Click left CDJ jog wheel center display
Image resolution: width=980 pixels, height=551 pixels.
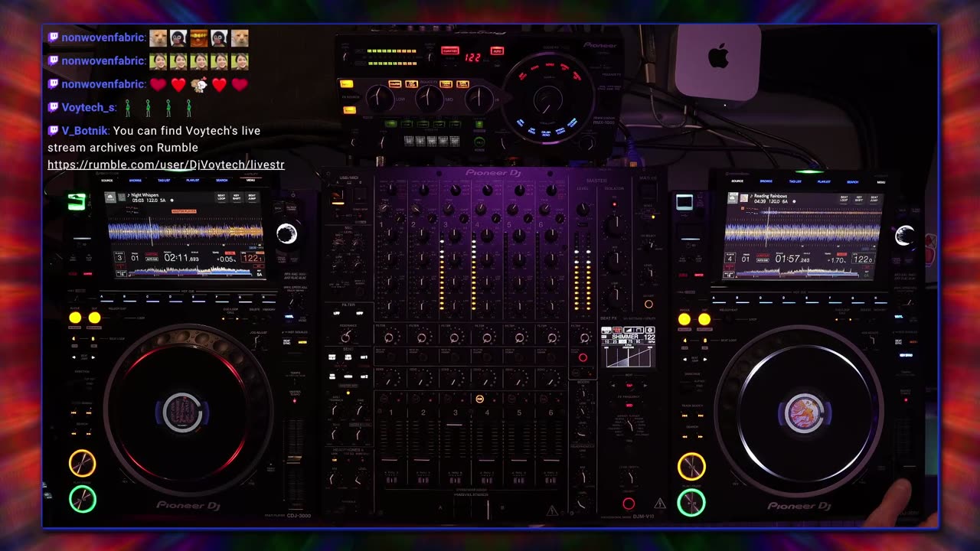click(182, 412)
